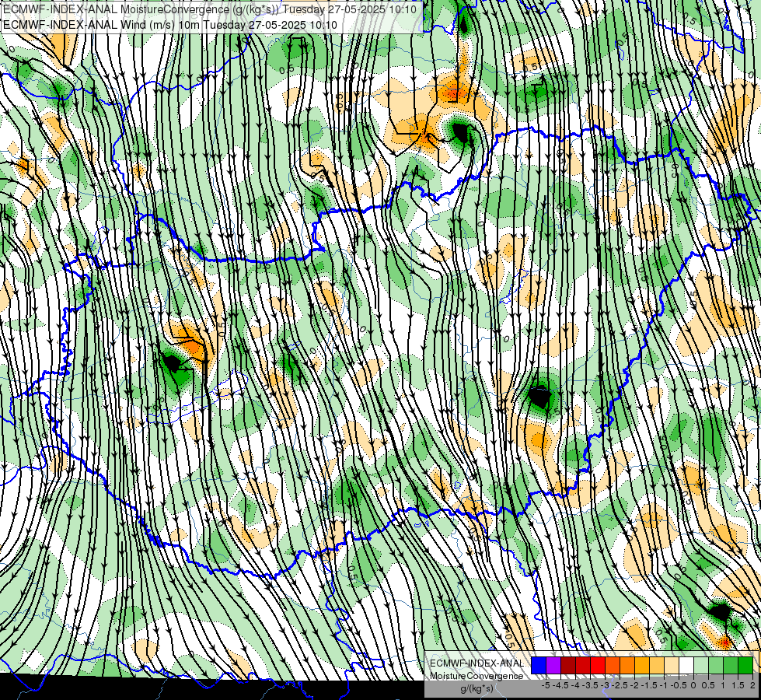Select legend swatch between 1 and 1.5

click(x=731, y=666)
